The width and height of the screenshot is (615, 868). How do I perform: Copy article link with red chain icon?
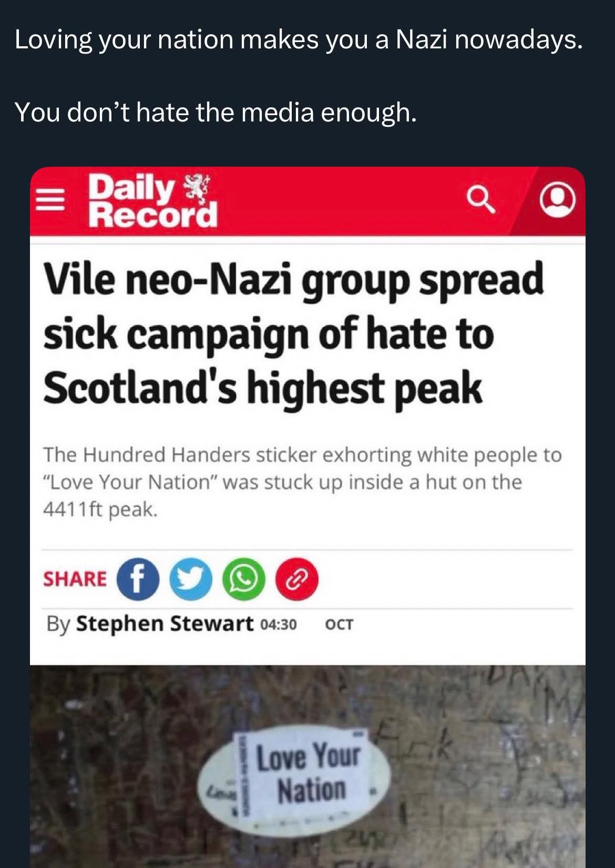click(x=297, y=579)
